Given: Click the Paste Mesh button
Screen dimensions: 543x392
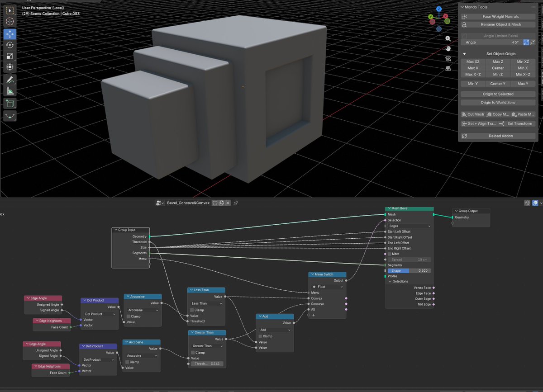Looking at the screenshot, I should coord(523,114).
